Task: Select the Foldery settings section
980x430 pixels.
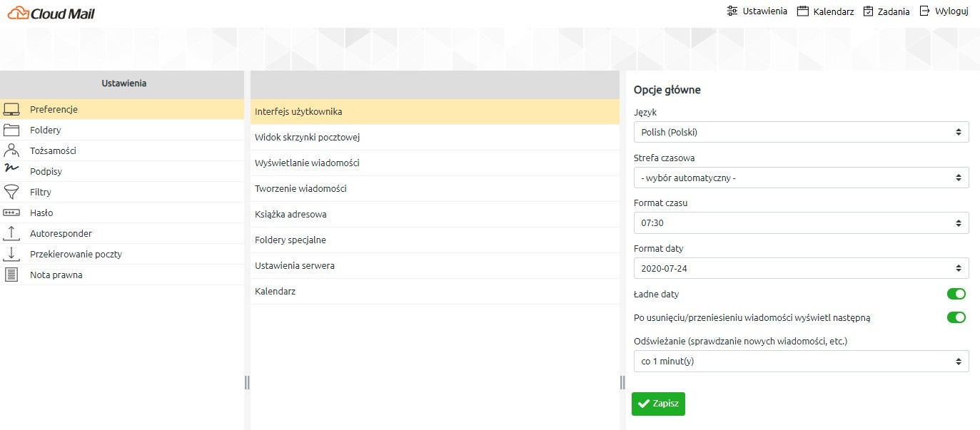Action: tap(122, 130)
